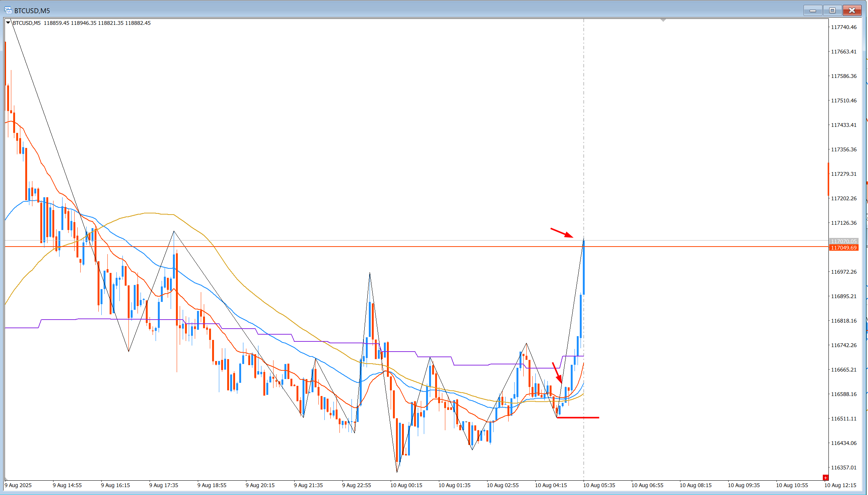Click the 116818.16 price axis label
This screenshot has width=868, height=495.
[844, 321]
